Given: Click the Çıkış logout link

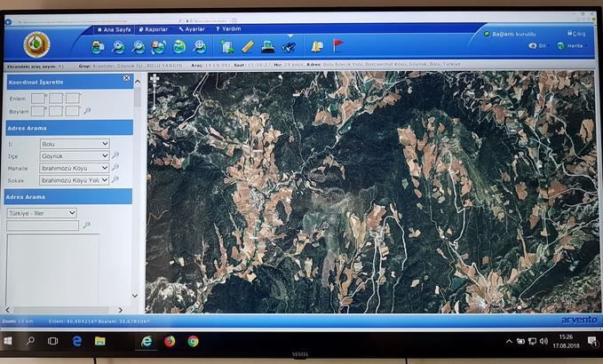Looking at the screenshot, I should (x=577, y=34).
